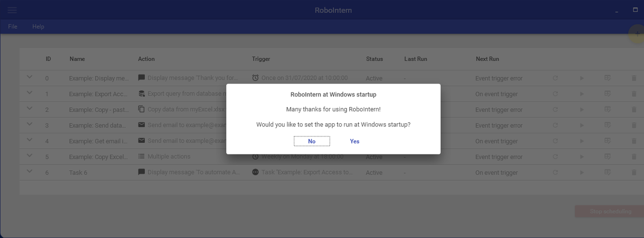
Task: Click the ID column header
Action: 48,59
